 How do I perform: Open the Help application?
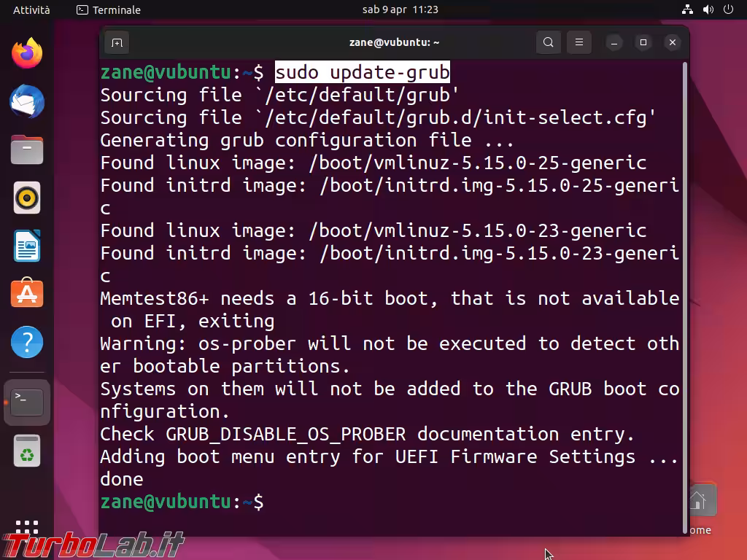click(x=27, y=342)
